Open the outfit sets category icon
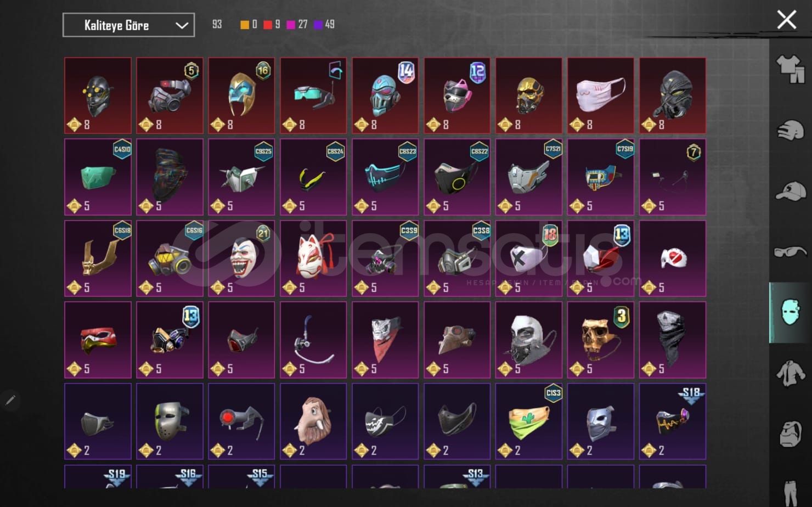812x507 pixels. tap(790, 69)
